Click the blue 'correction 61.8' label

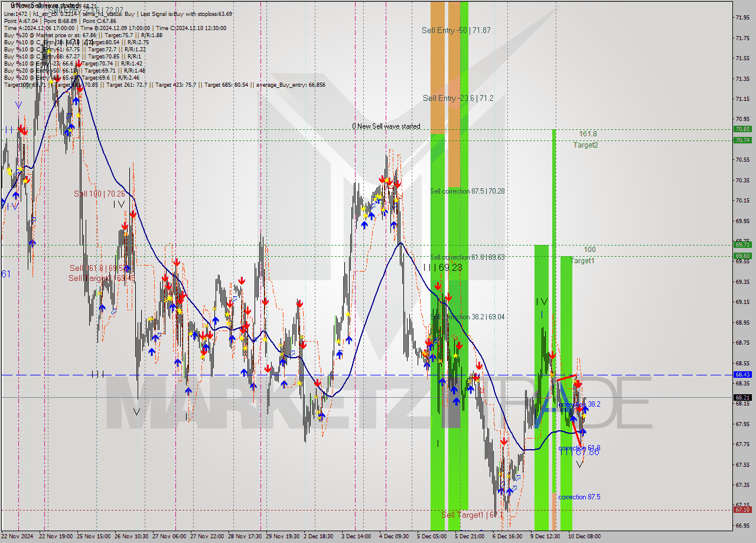tap(579, 448)
